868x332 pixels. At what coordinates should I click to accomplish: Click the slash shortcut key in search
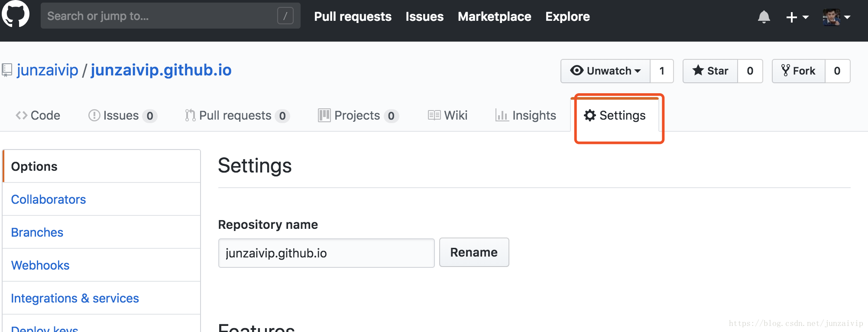point(285,16)
